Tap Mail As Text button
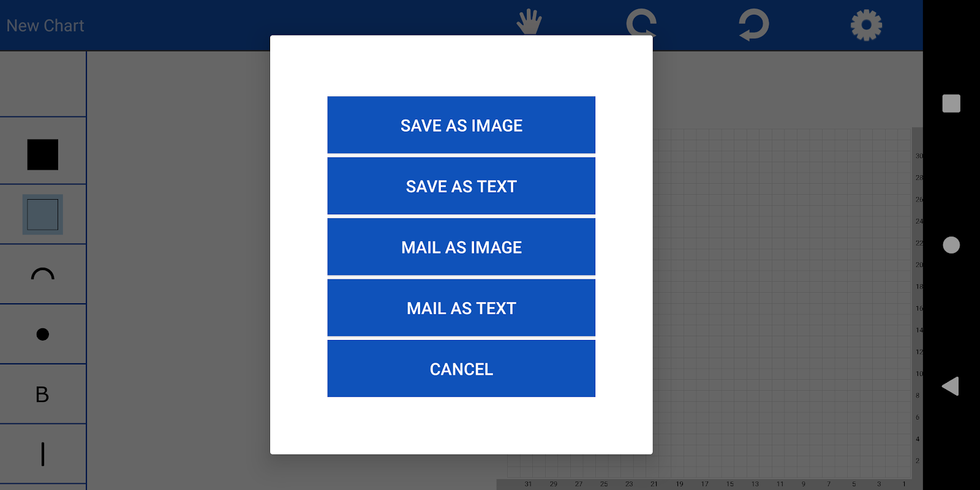The width and height of the screenshot is (980, 490). coord(461,308)
